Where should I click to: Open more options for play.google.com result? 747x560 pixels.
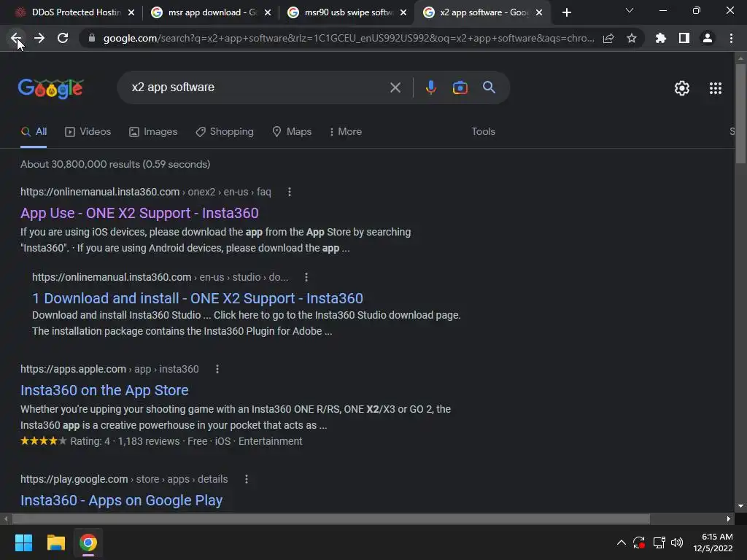(x=247, y=479)
